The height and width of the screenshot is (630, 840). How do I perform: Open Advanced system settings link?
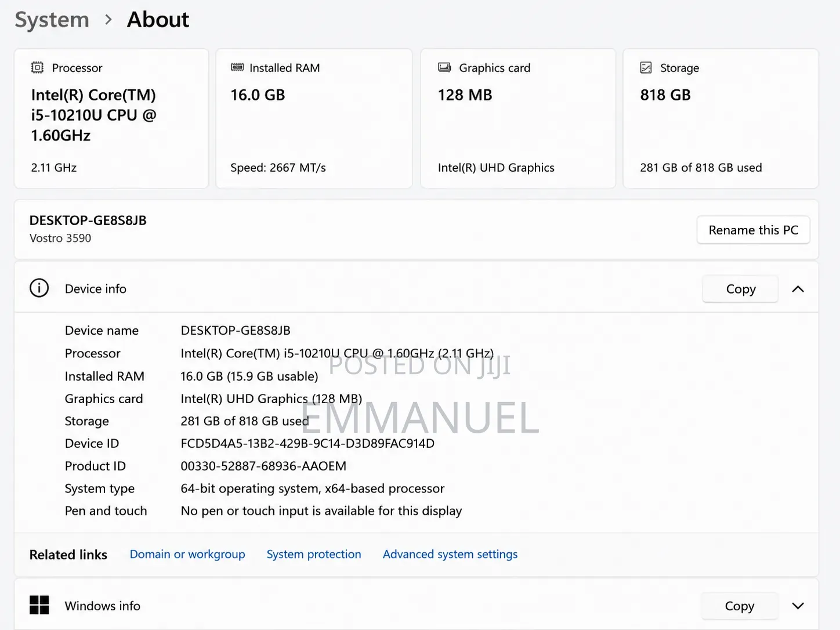tap(450, 554)
